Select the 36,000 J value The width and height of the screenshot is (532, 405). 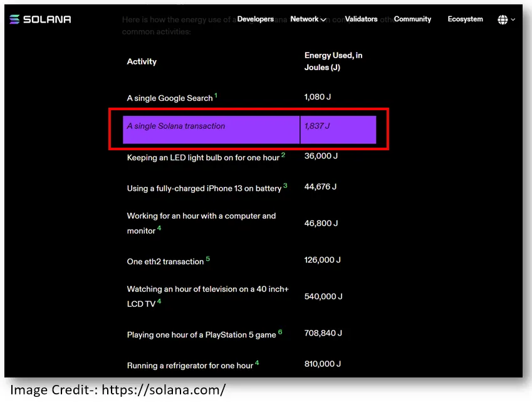pyautogui.click(x=321, y=156)
